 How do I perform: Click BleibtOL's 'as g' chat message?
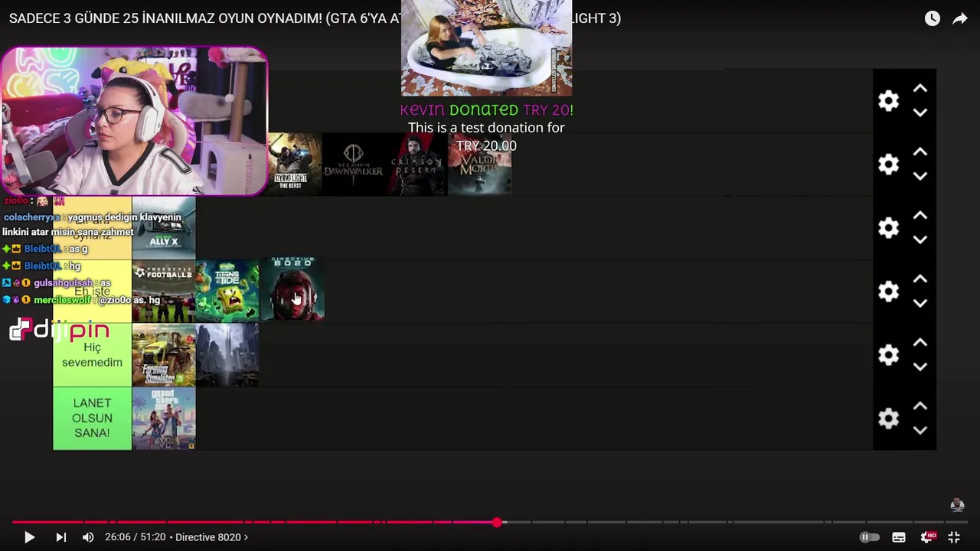[44, 249]
